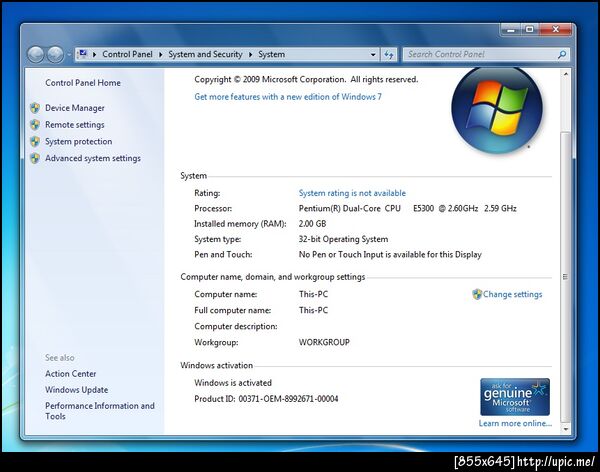Expand the arrow after System and Security breadcrumb
Image resolution: width=600 pixels, height=472 pixels.
click(250, 54)
